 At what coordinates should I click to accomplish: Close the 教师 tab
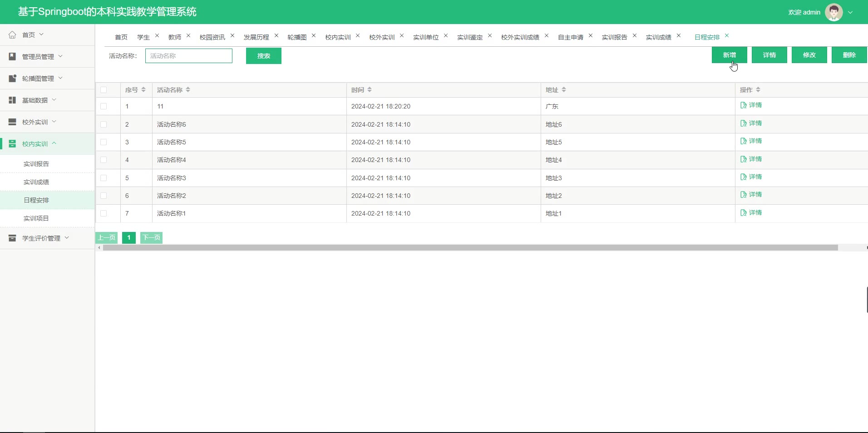click(x=188, y=35)
